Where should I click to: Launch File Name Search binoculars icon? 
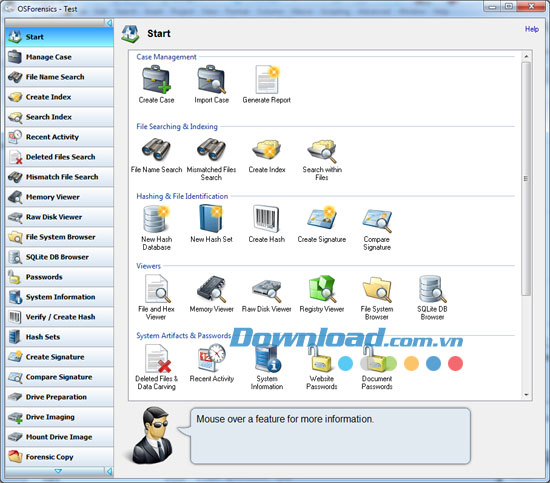pyautogui.click(x=156, y=150)
